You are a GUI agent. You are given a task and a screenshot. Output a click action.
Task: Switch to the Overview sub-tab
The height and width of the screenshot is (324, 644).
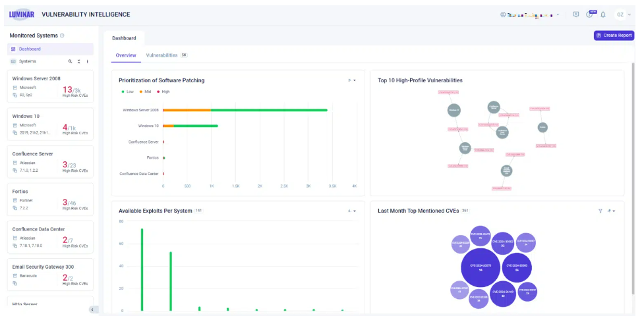pyautogui.click(x=126, y=55)
